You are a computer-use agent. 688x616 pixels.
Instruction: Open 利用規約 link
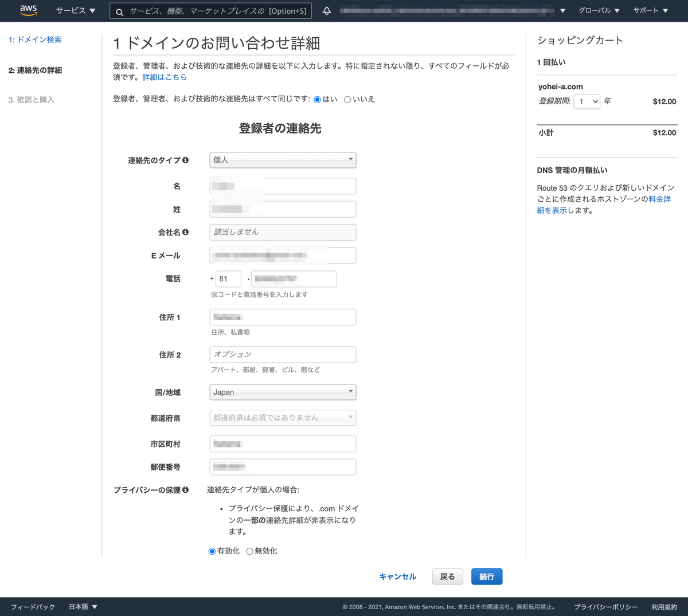point(664,607)
